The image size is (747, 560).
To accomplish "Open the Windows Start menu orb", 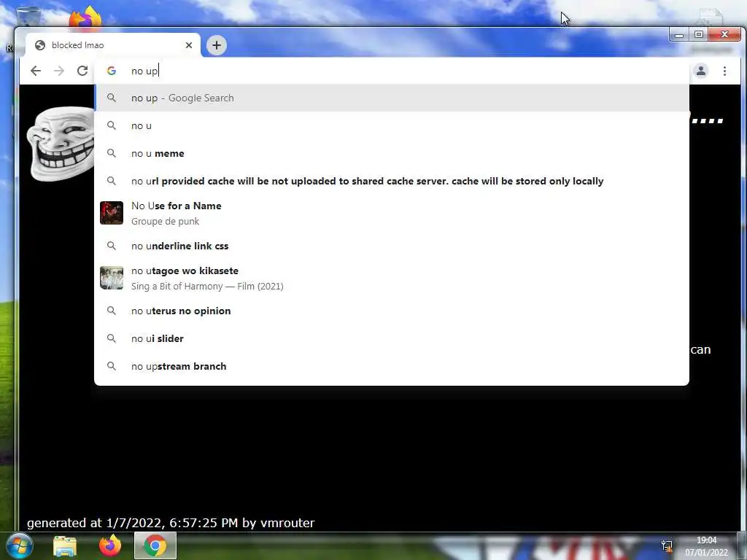I will pos(20,545).
